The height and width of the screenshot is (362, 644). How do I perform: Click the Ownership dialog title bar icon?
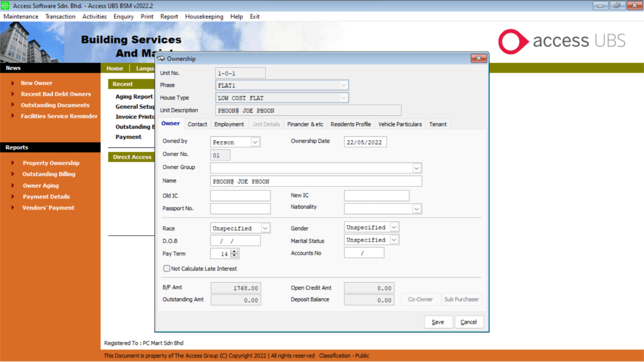click(162, 58)
